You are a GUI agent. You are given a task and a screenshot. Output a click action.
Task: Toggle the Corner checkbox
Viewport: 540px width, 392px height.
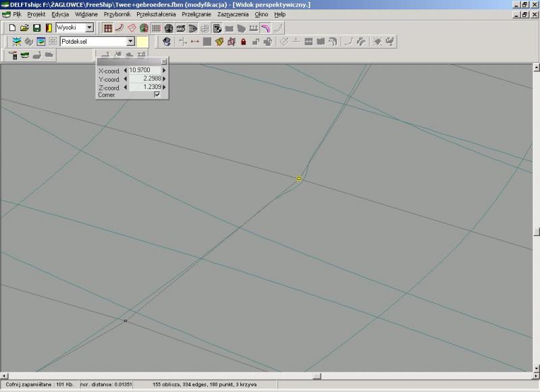click(157, 95)
